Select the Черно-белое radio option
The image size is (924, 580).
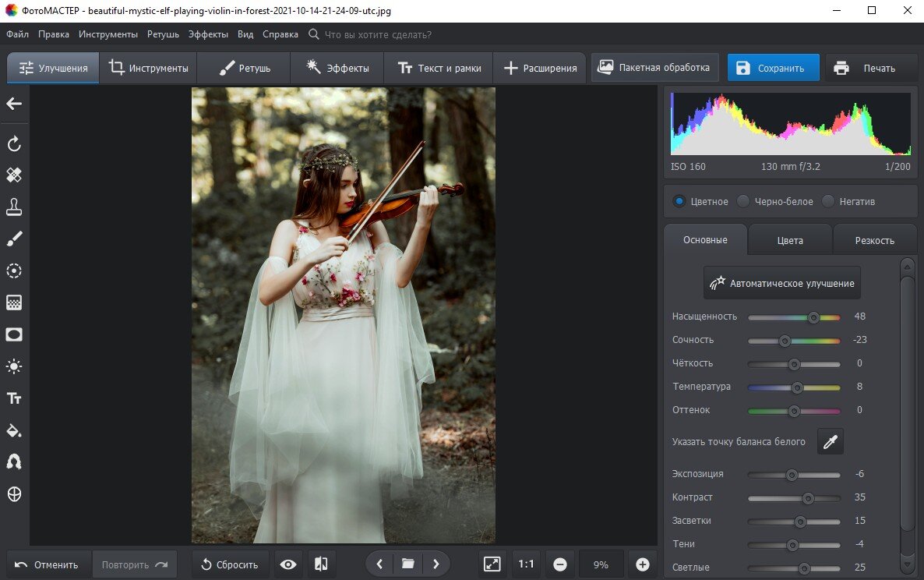(744, 202)
